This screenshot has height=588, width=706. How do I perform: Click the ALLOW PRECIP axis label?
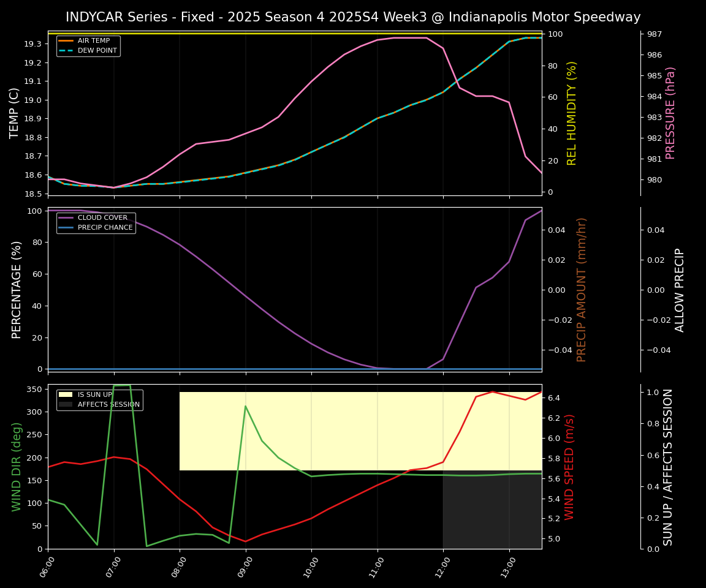[x=680, y=290]
